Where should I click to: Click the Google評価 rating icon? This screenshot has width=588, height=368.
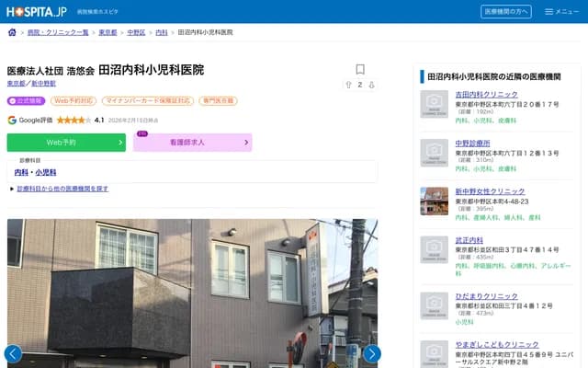(12, 120)
